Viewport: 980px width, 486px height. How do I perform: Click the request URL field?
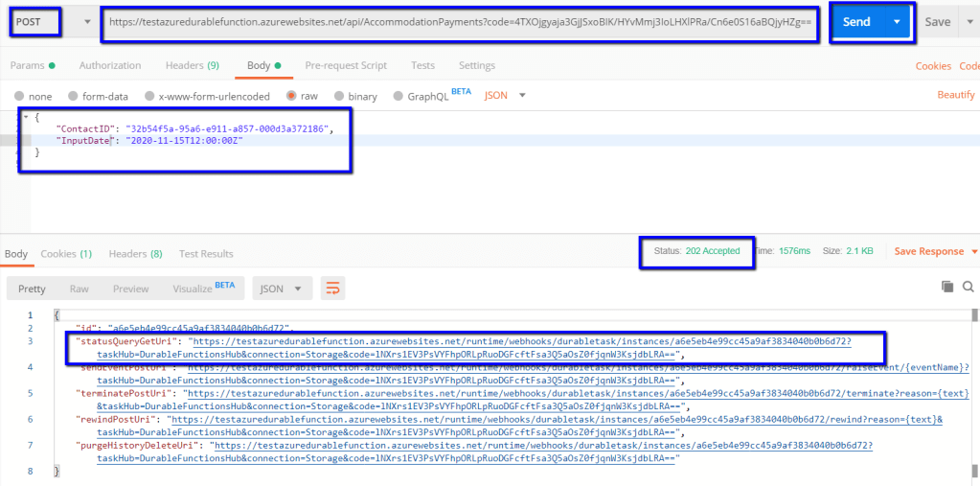click(x=460, y=21)
